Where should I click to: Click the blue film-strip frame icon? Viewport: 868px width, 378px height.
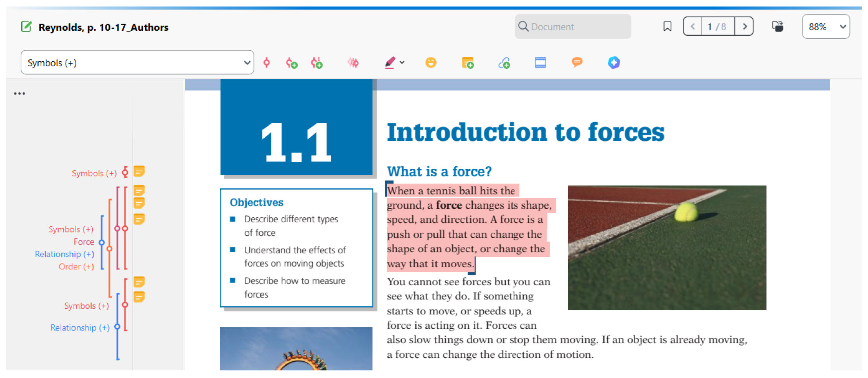click(540, 63)
